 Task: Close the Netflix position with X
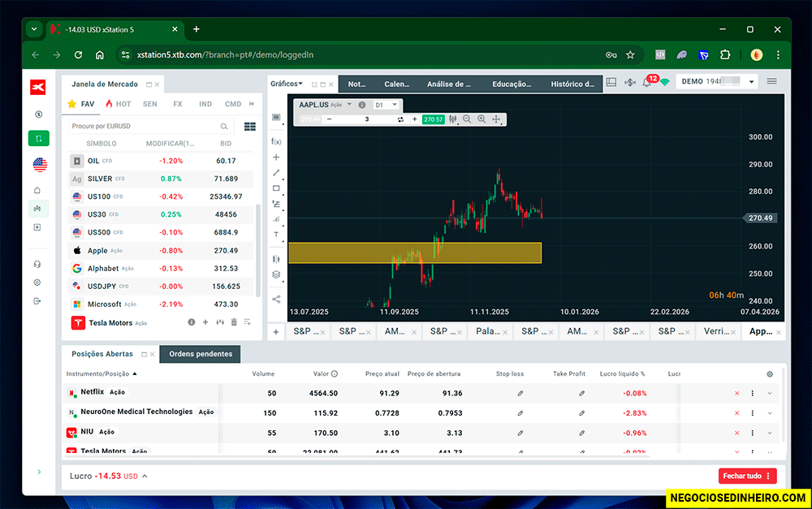pos(737,393)
